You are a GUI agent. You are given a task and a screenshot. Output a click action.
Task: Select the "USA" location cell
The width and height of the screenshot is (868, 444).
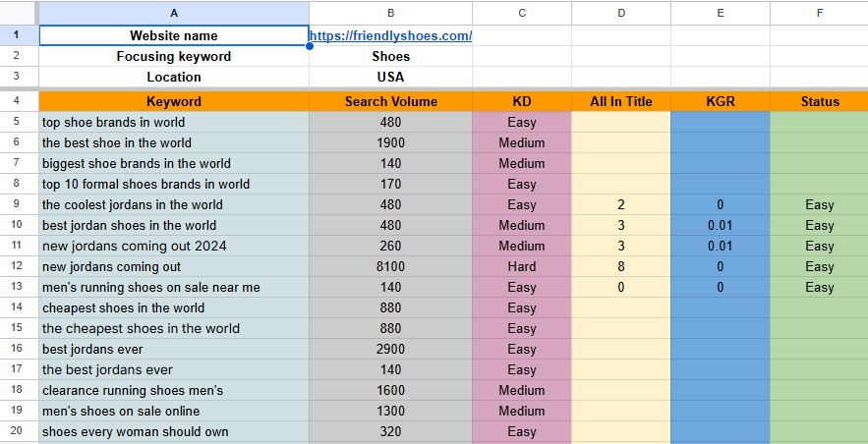(x=390, y=78)
